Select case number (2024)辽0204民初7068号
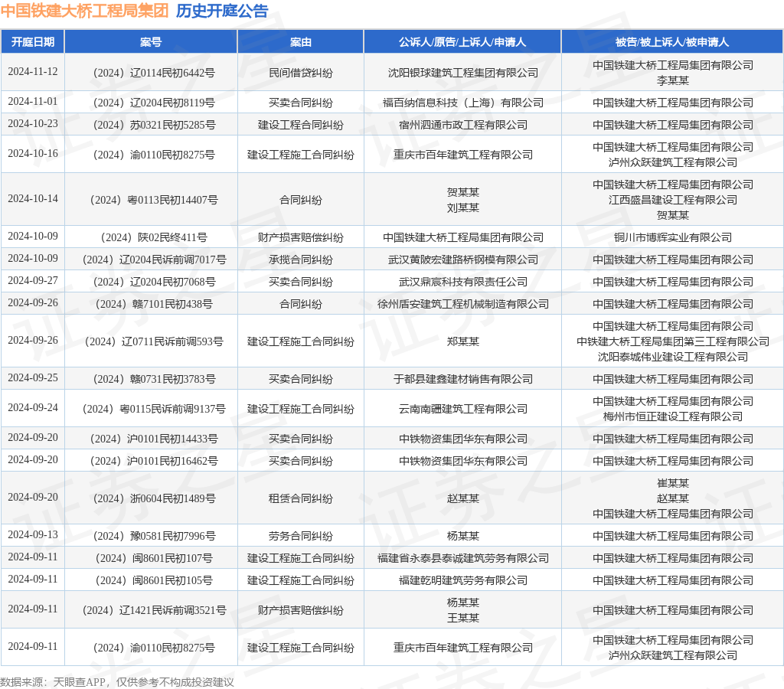The image size is (784, 689). [x=154, y=282]
